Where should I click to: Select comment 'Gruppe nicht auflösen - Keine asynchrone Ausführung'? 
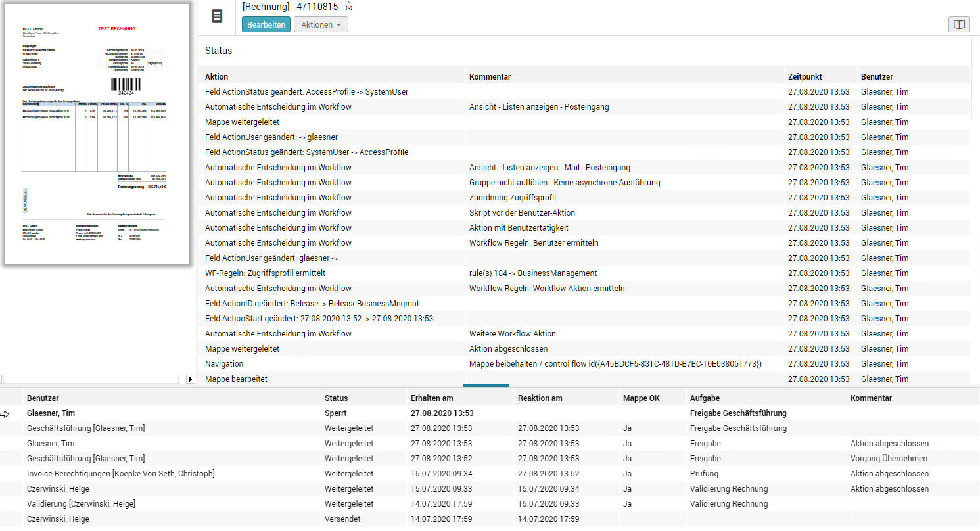click(x=565, y=183)
